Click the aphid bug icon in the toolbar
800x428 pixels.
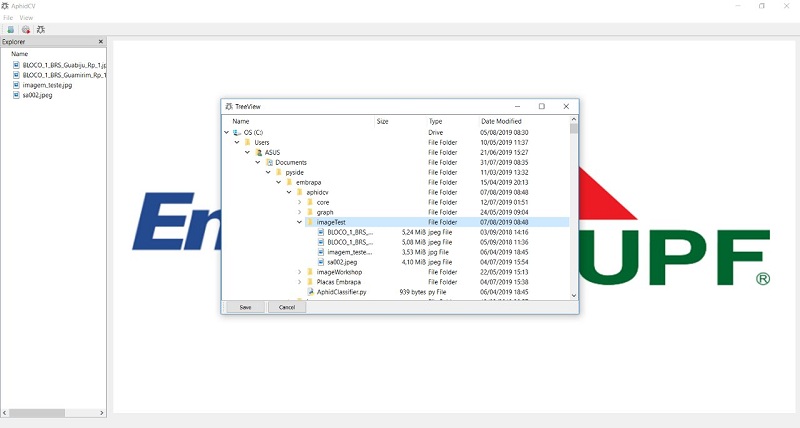(x=41, y=30)
